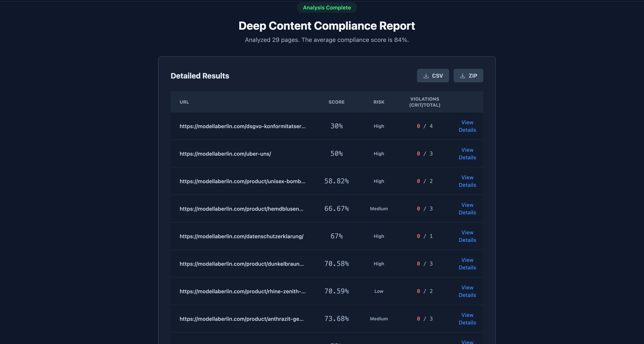This screenshot has height=344, width=644.
Task: Click the VIOLATIONS (CRIT/TOTAL) column header
Action: click(x=425, y=102)
